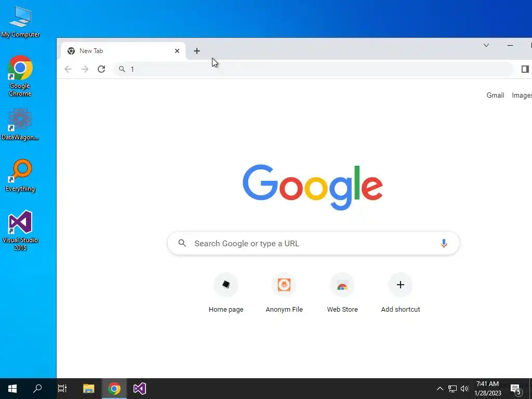Click the Add shortcut label
This screenshot has width=532, height=399.
[x=401, y=310]
